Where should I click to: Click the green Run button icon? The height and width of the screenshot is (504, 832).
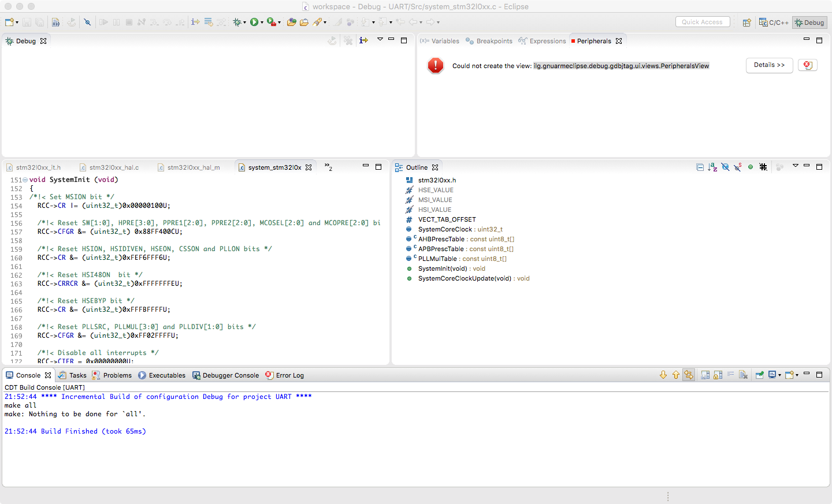[x=254, y=23]
